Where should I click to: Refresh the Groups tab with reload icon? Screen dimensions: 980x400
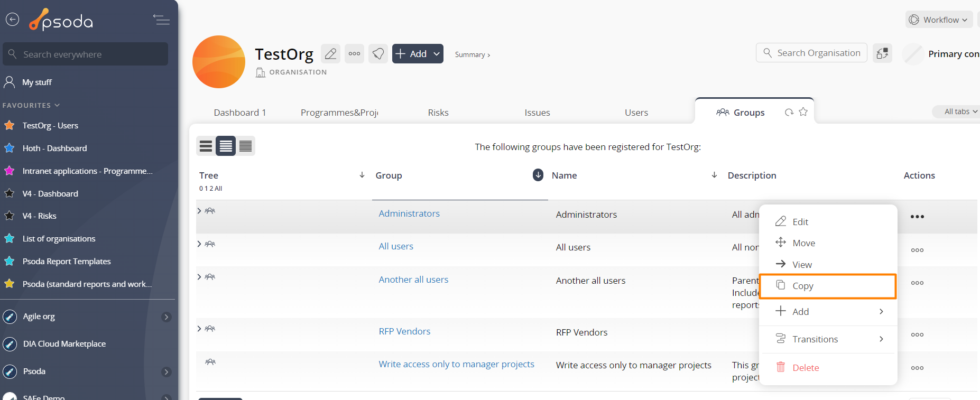tap(789, 112)
